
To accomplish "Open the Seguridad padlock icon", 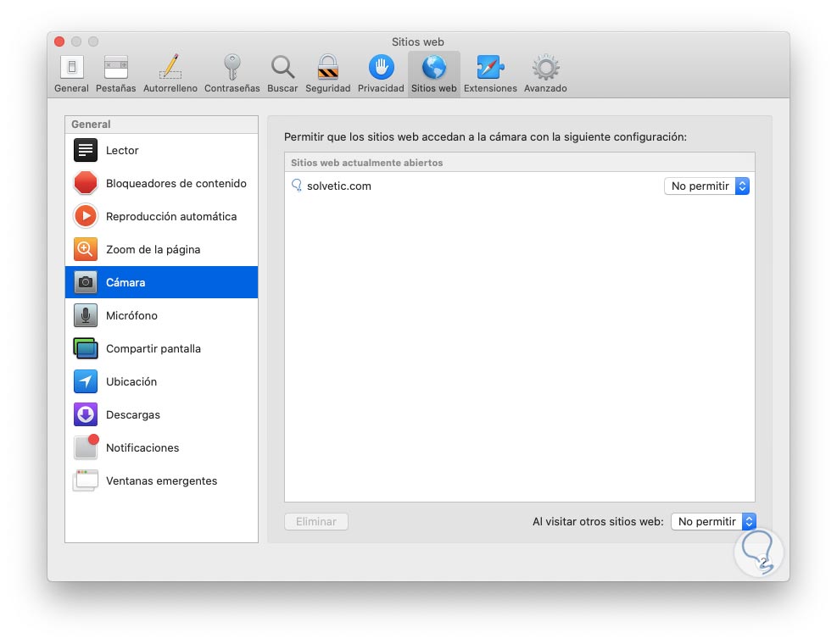I will coord(327,72).
